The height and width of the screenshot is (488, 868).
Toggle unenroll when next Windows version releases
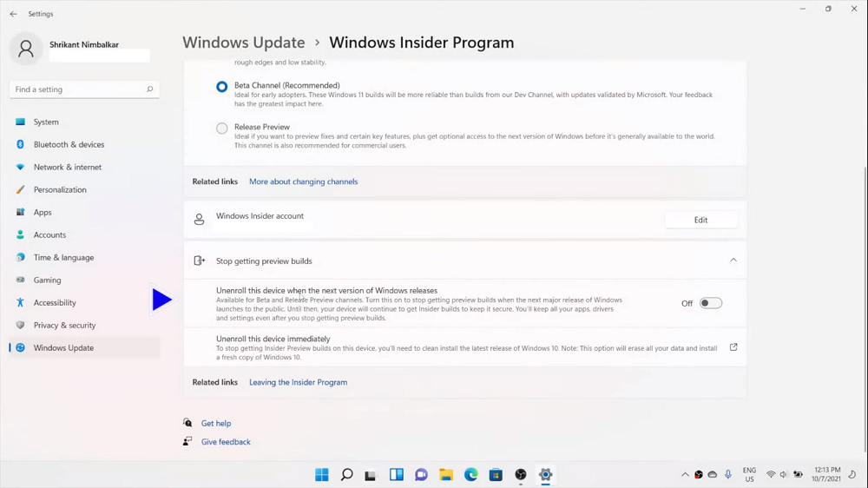711,304
